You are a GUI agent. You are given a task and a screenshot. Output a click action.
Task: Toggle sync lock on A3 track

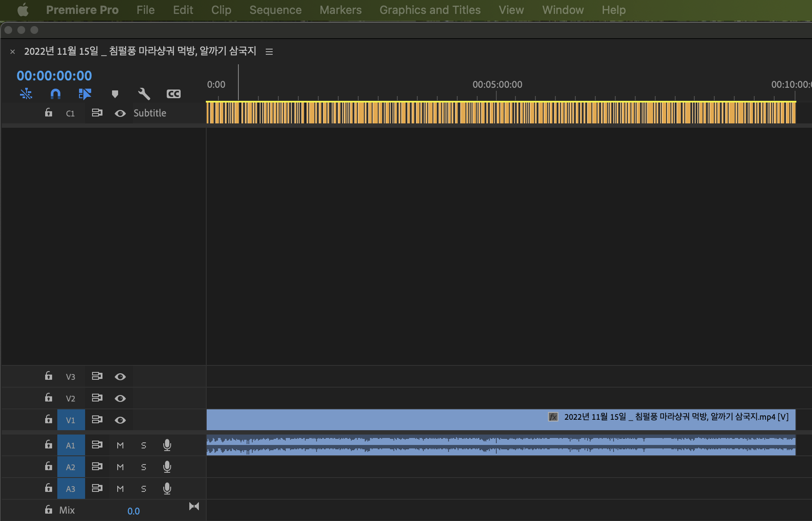tap(97, 488)
